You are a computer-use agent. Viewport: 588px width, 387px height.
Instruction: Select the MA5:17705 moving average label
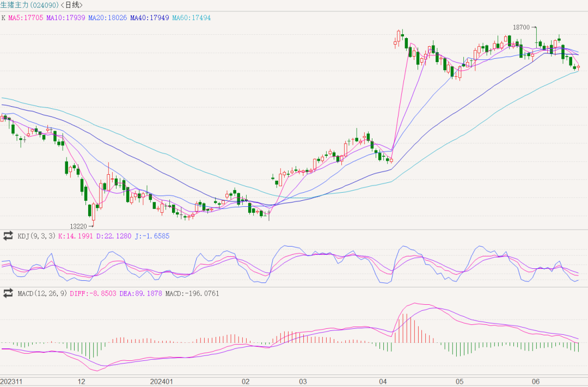[26, 17]
